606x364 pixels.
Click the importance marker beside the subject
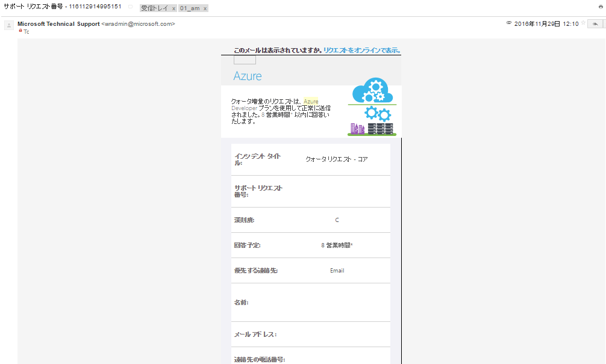[130, 7]
